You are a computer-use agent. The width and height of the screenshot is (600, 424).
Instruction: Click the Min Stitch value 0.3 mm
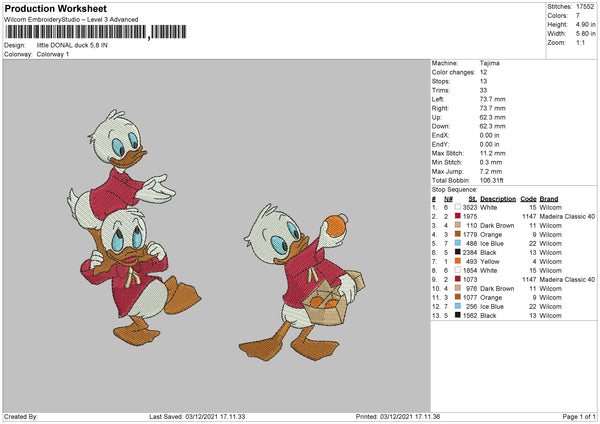pos(491,162)
